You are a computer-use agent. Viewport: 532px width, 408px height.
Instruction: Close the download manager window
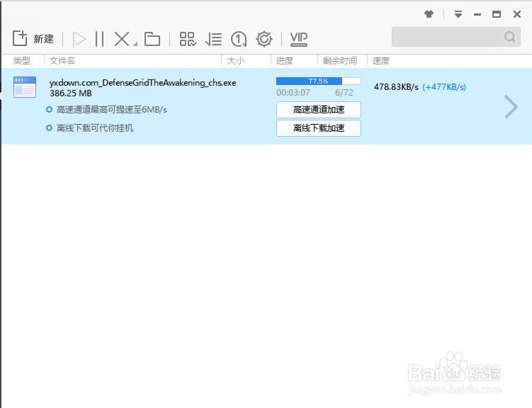tap(516, 14)
